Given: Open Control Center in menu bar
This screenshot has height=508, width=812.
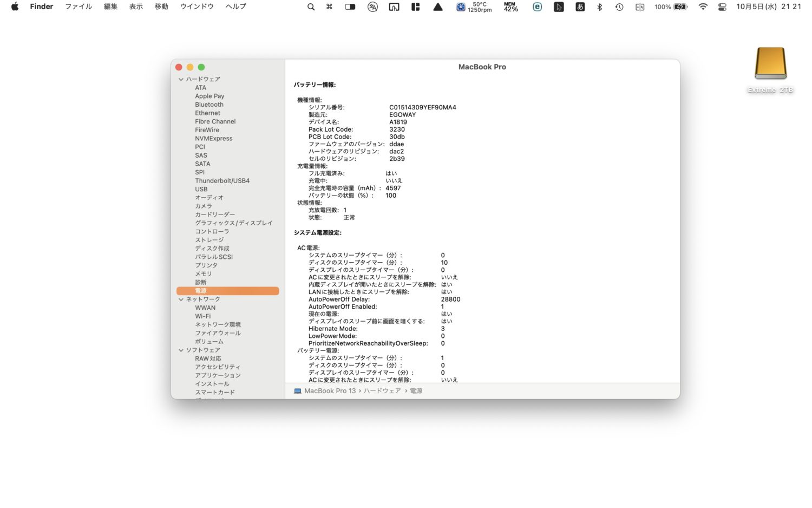Looking at the screenshot, I should tap(722, 7).
